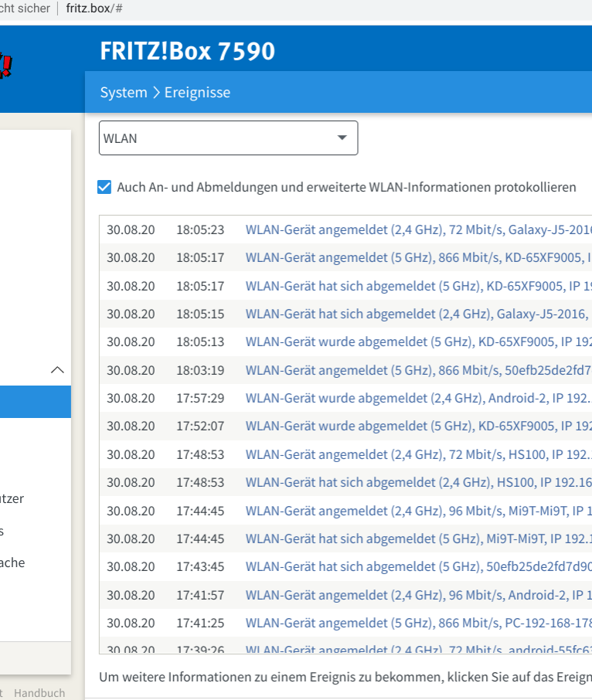Open the 18:05:23 Galaxy-J5-2016 angemeldet event
The height and width of the screenshot is (700, 592).
(418, 229)
